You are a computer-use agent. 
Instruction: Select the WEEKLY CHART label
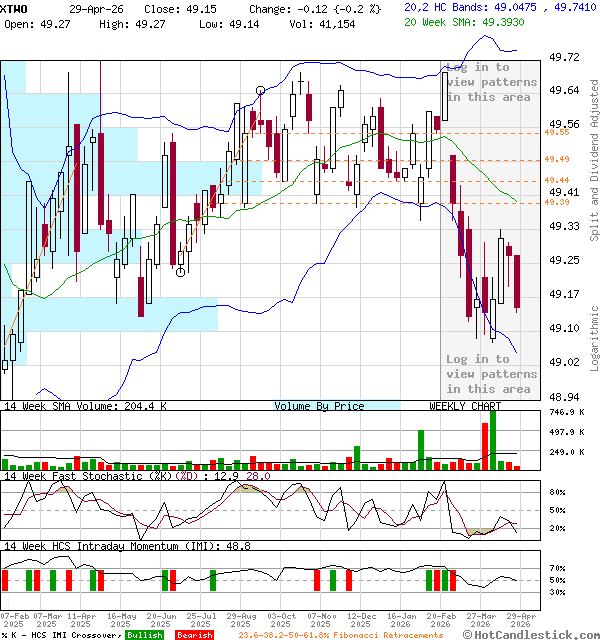point(465,406)
